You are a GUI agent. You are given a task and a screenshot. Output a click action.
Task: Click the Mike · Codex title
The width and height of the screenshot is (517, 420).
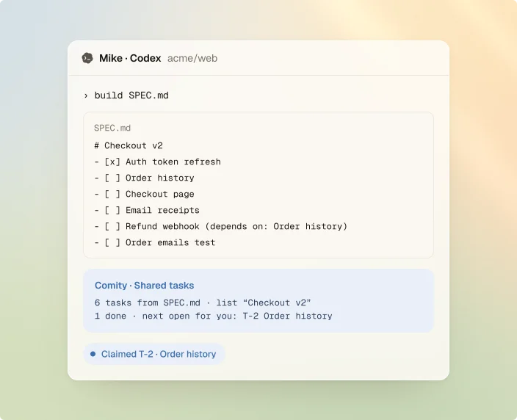130,58
